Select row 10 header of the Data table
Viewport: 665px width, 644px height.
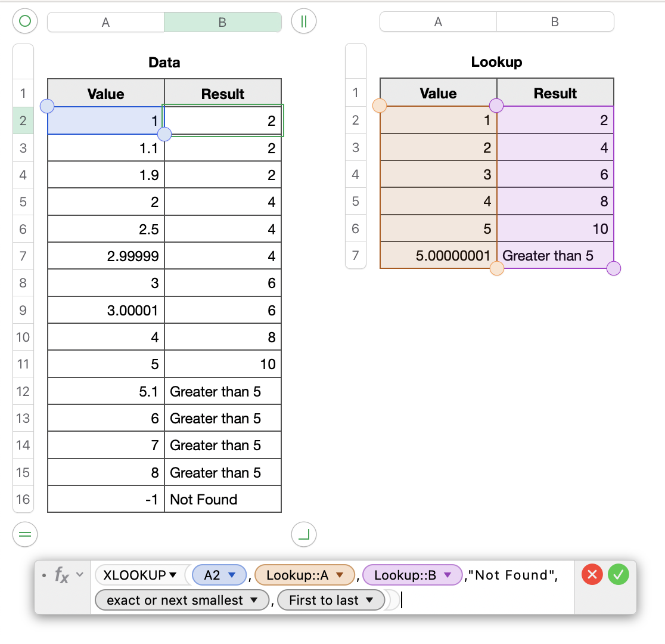tap(23, 337)
